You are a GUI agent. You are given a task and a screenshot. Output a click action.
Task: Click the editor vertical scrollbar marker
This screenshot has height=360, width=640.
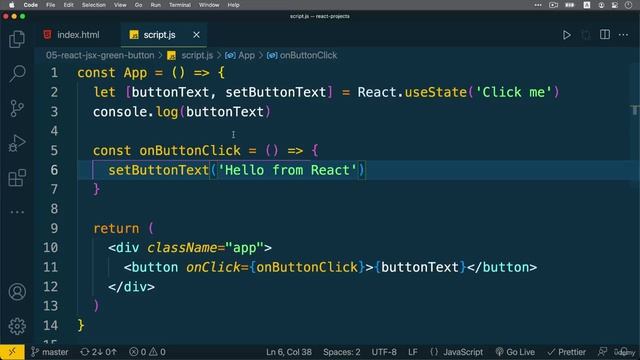[x=635, y=110]
